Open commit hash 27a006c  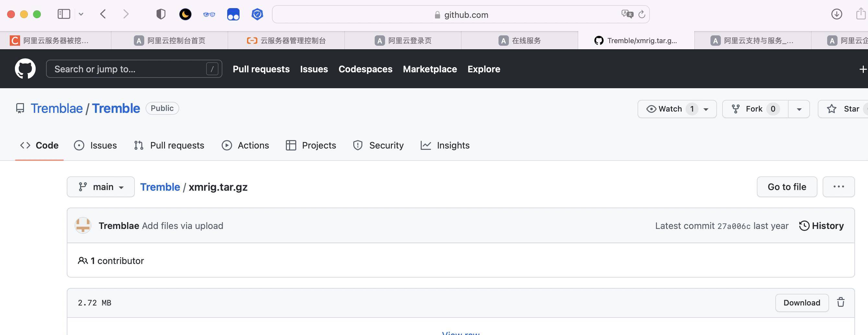[733, 226]
